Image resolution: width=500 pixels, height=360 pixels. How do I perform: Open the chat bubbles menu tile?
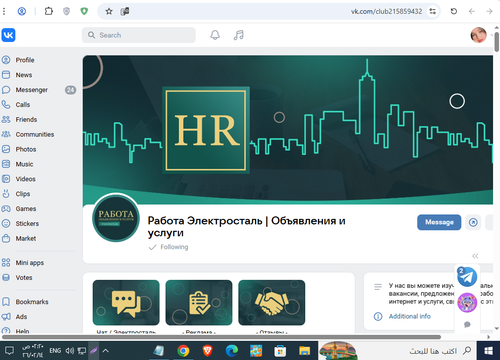tap(126, 303)
